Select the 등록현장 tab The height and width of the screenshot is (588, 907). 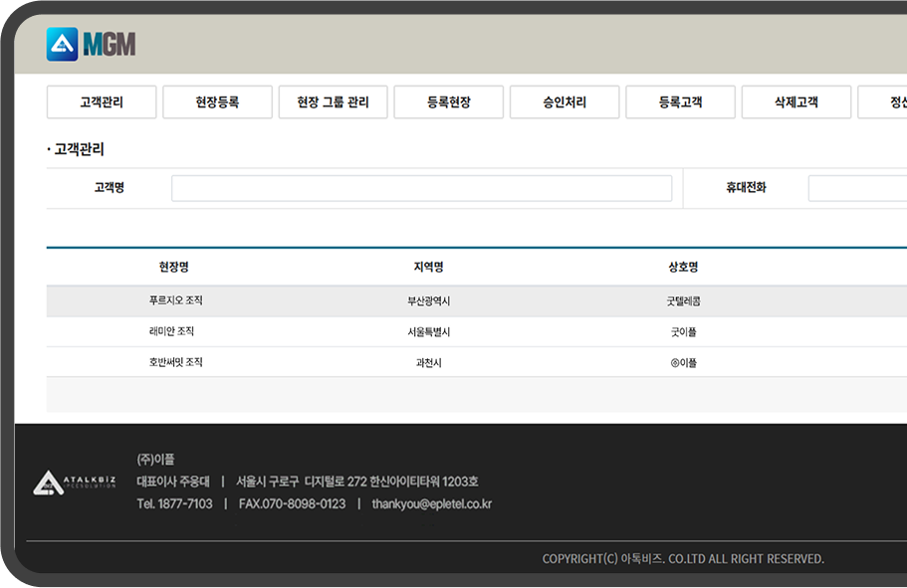tap(449, 102)
